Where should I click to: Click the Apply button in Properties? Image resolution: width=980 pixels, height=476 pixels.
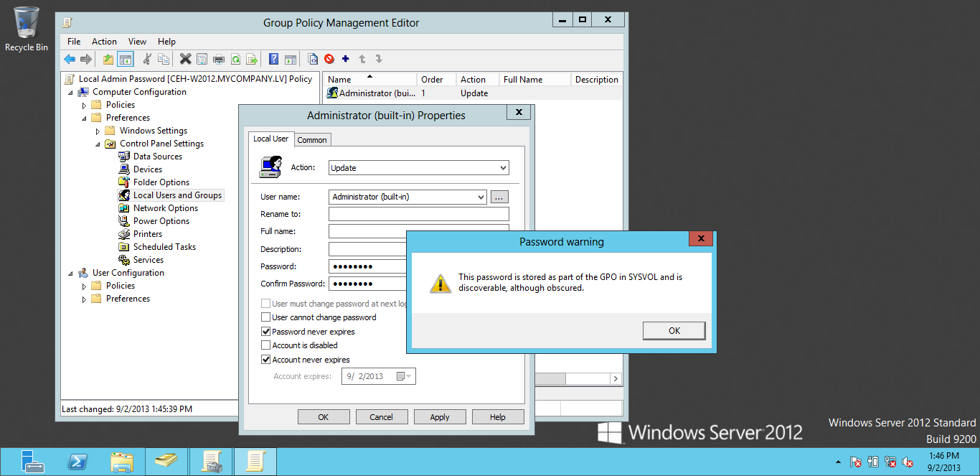pos(439,417)
